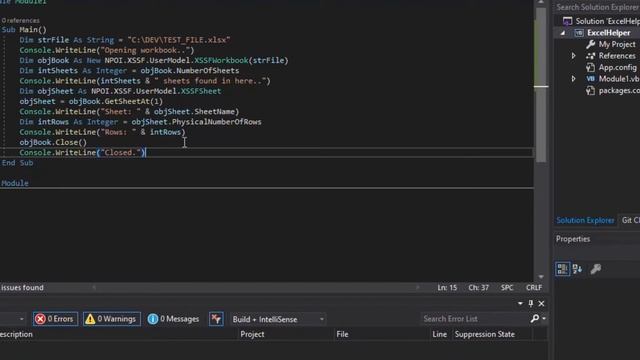The image size is (640, 360).
Task: Close the Error List panel
Action: pos(541,303)
